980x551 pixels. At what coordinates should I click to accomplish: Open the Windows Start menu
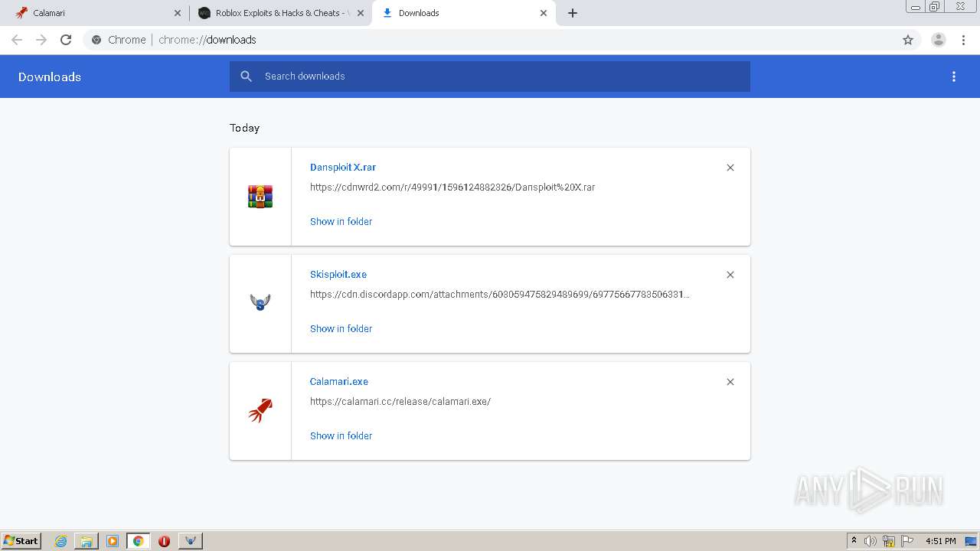coord(21,541)
